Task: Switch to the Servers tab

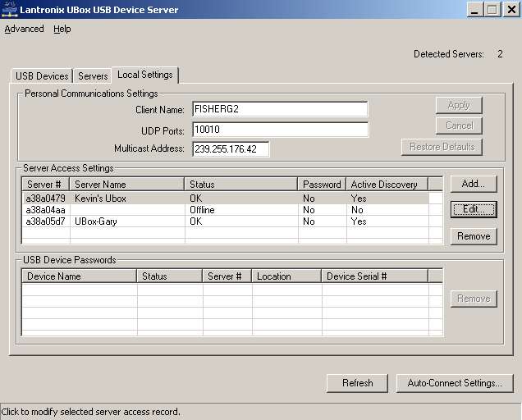Action: click(x=93, y=76)
